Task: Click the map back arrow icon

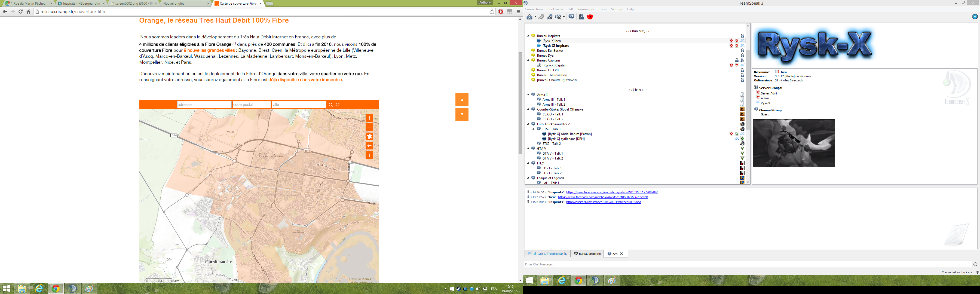Action: [x=369, y=146]
